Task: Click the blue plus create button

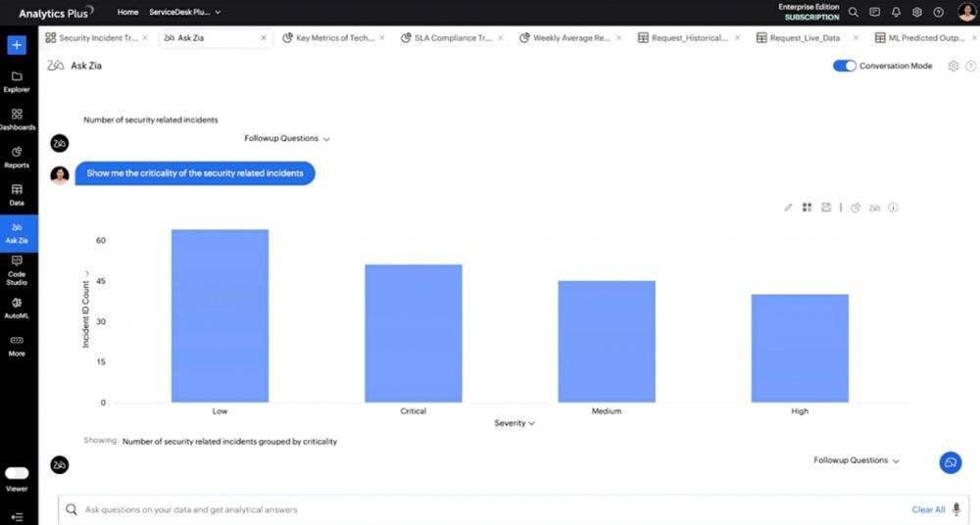Action: coord(17,45)
